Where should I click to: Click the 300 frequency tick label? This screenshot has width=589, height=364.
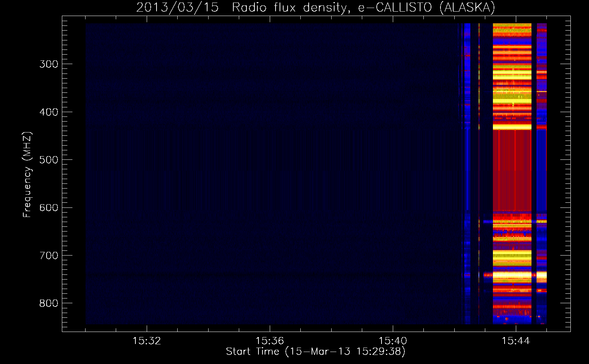click(x=49, y=64)
